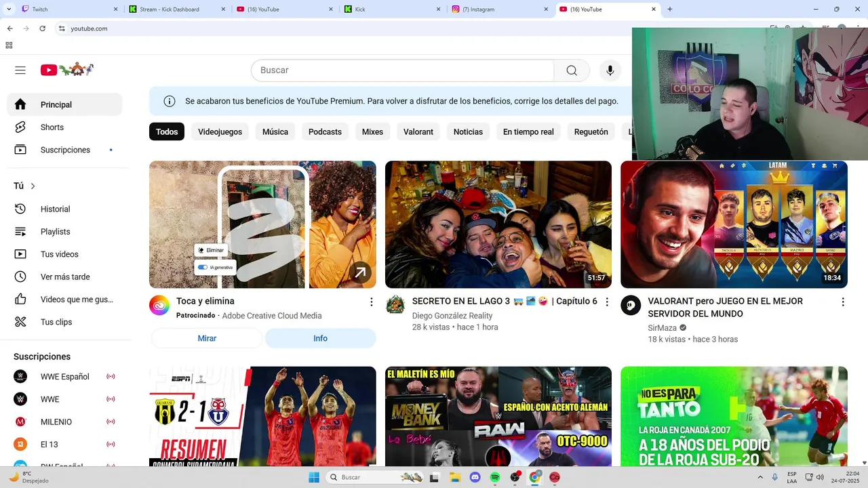The image size is (868, 488).
Task: Focus the YouTube Buscar search field
Action: (403, 70)
